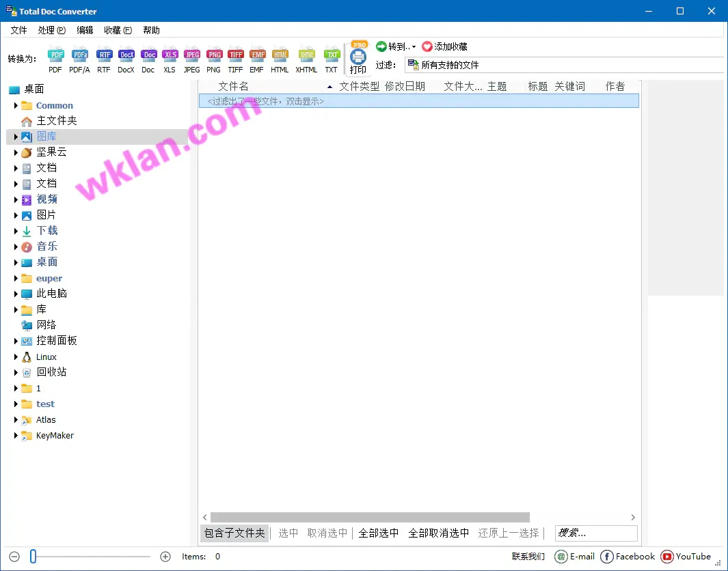This screenshot has height=571, width=728.
Task: Select Linux in folder tree
Action: point(46,357)
